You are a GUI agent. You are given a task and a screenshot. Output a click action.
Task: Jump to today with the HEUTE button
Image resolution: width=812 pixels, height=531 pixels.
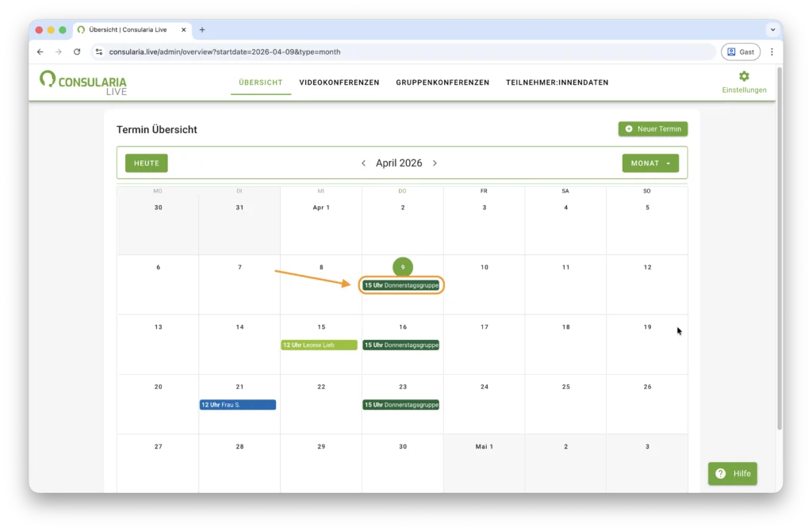pos(147,163)
